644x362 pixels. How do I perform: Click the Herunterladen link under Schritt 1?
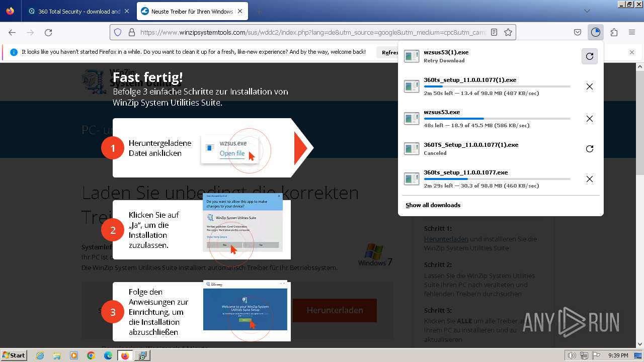coord(446,239)
